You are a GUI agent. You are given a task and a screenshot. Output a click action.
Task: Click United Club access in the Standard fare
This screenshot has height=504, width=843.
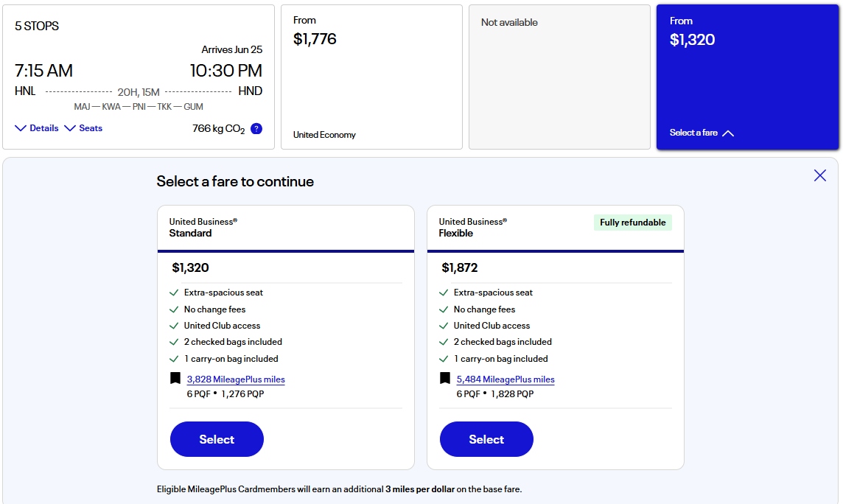coord(222,326)
